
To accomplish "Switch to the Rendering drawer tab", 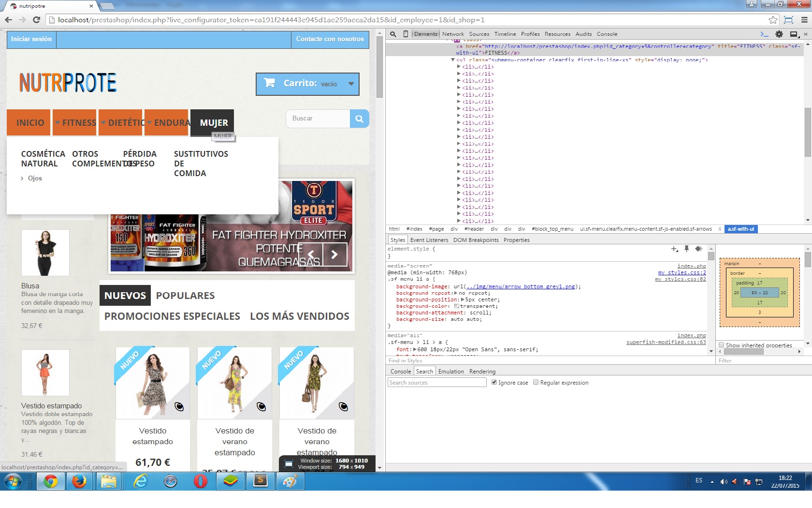I will (482, 372).
